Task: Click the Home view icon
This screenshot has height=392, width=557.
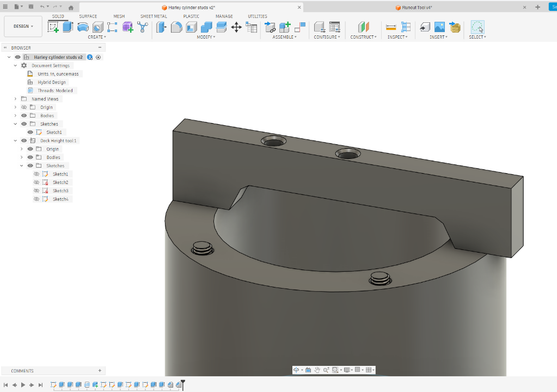Action: point(71,8)
